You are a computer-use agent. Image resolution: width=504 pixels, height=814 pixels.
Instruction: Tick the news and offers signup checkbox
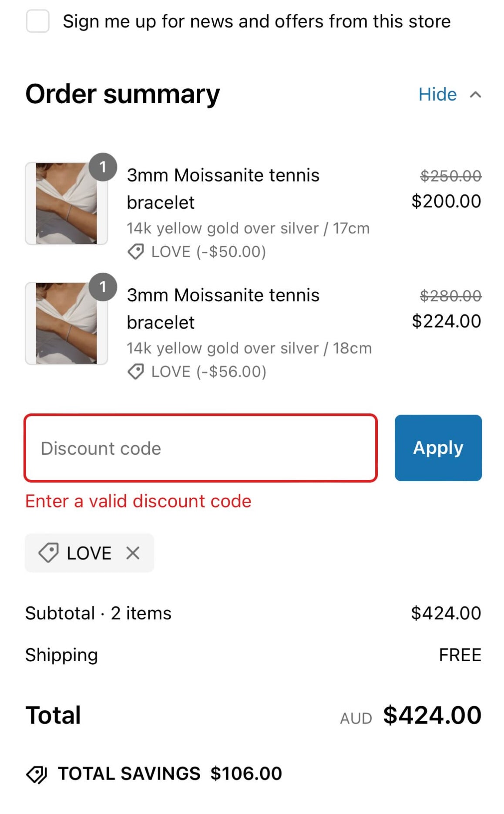click(37, 21)
